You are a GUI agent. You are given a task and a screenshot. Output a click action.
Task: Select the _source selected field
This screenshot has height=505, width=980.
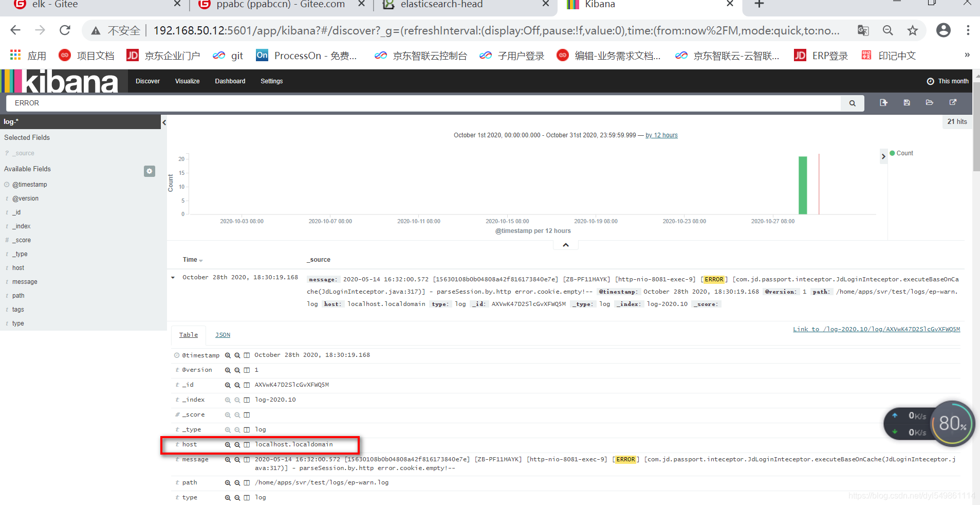click(23, 153)
